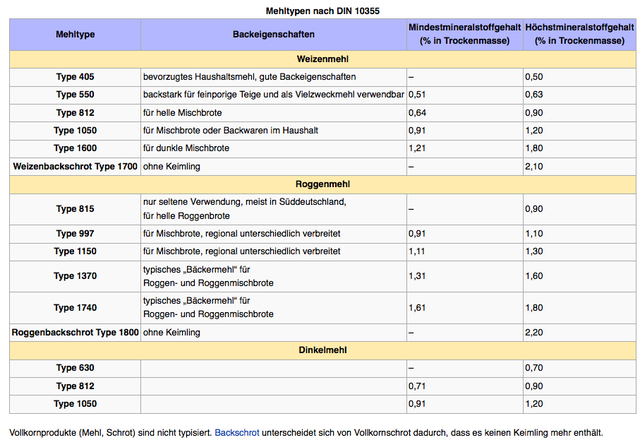Click the 0,64 minimum value for Type 812
Viewport: 640px width, 440px height.
[417, 113]
